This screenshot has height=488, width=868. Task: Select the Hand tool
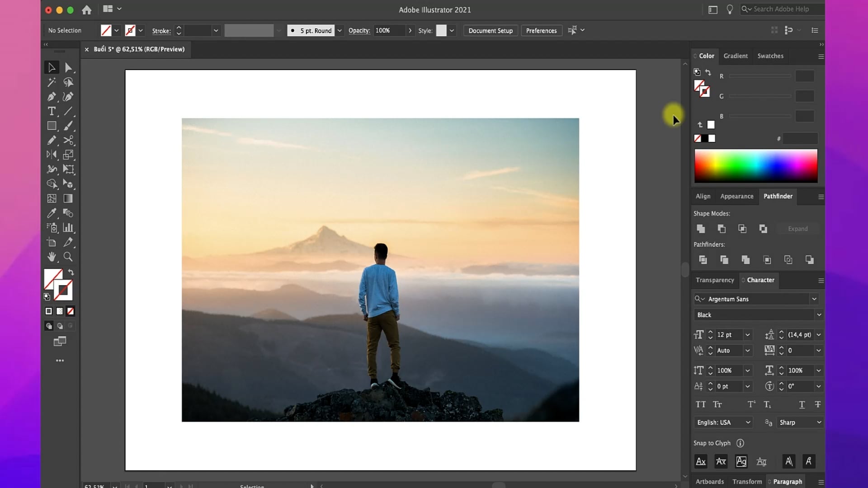[x=52, y=257]
